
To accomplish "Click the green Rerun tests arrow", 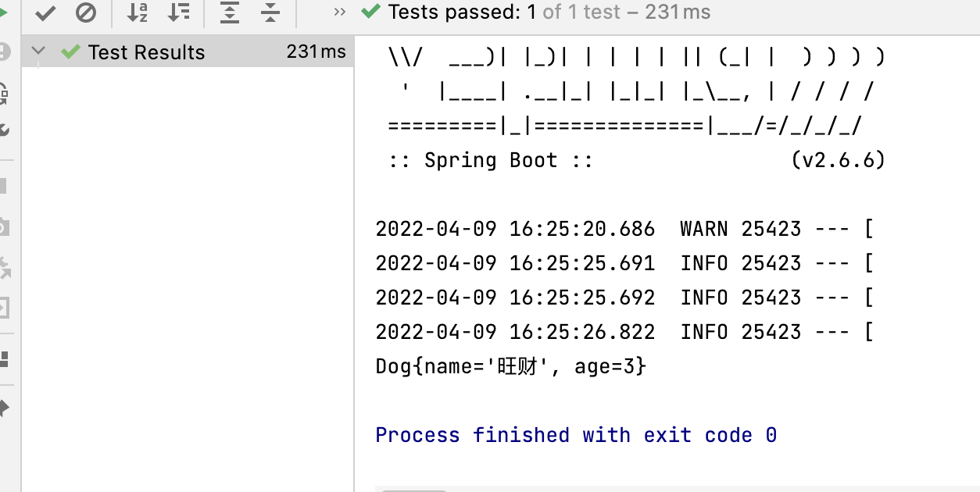I will click(3, 12).
